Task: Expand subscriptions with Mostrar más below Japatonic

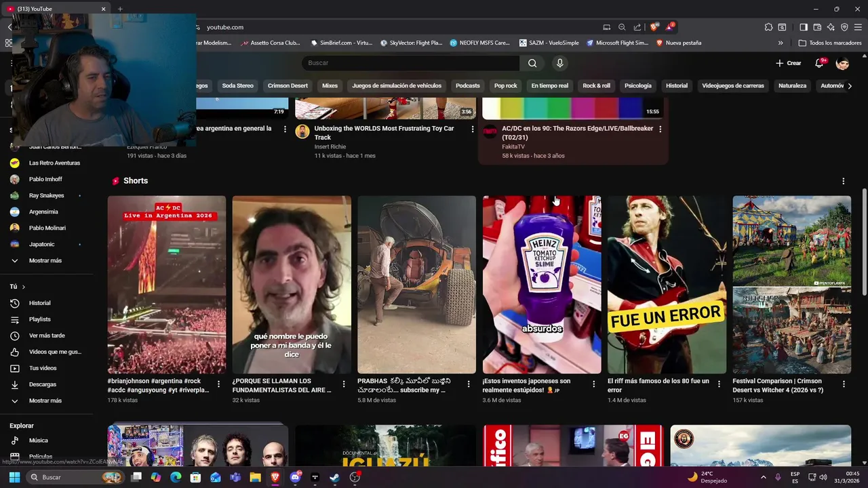Action: click(x=45, y=260)
